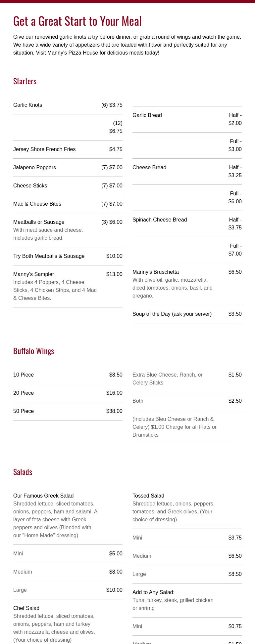Select Mac & Cheese Bites item
The width and height of the screenshot is (255, 644).
click(x=37, y=204)
